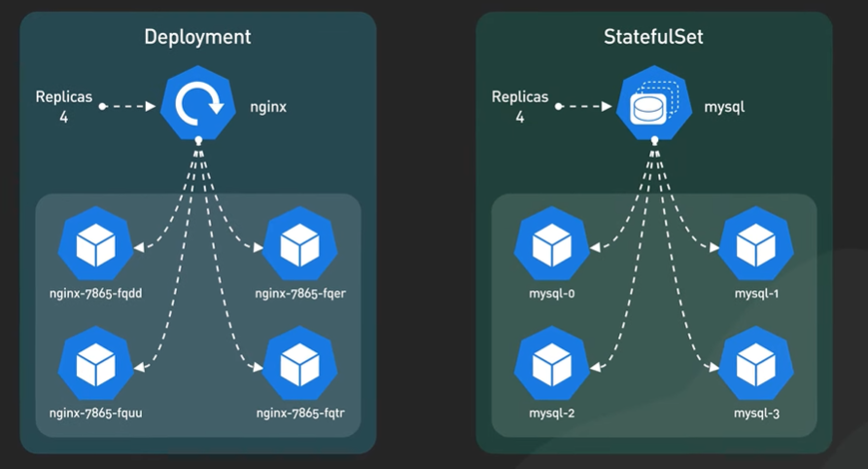Click the mysql StatefulSet controller icon
The image size is (868, 469).
654,103
